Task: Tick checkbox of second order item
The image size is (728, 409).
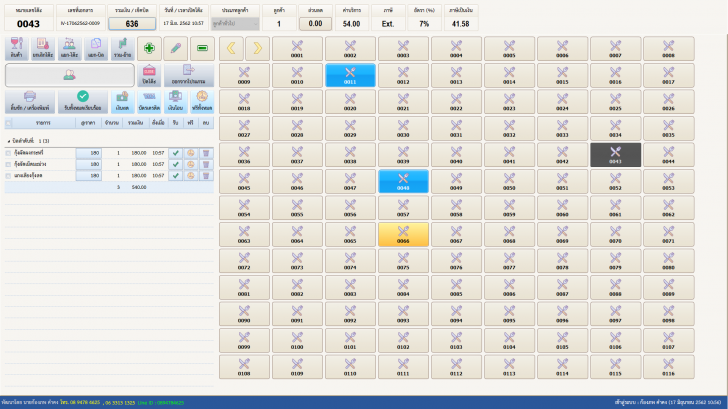Action: point(8,164)
